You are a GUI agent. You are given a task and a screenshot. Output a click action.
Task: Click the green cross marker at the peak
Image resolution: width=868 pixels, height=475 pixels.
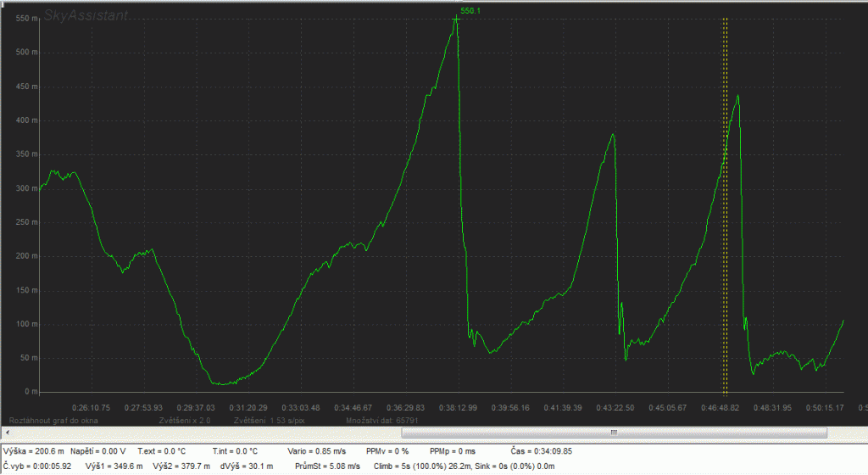pyautogui.click(x=456, y=19)
